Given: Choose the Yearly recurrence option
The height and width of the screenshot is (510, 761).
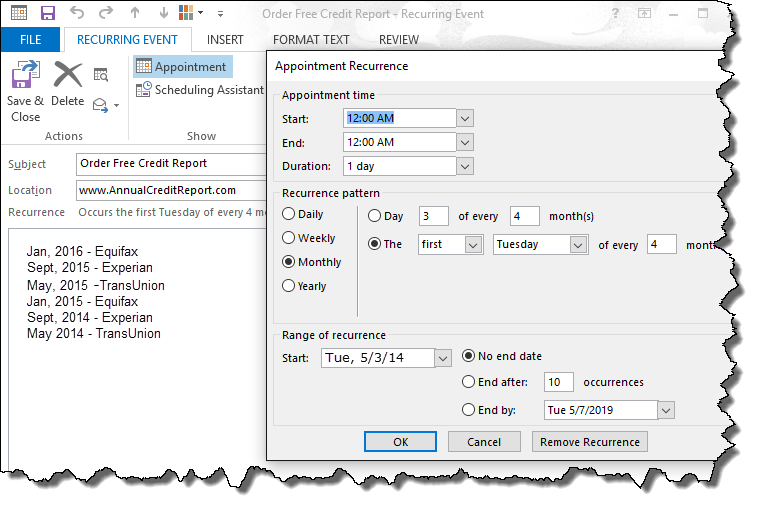Looking at the screenshot, I should (289, 286).
